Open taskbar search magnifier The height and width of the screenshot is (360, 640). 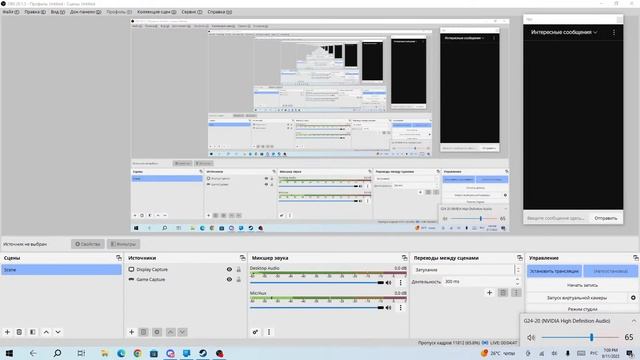[57, 353]
